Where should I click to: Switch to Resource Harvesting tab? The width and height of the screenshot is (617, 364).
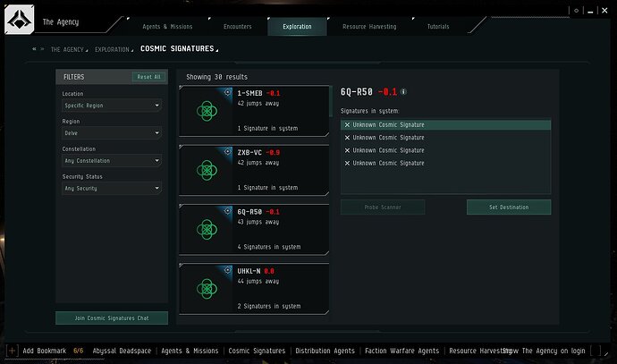369,26
